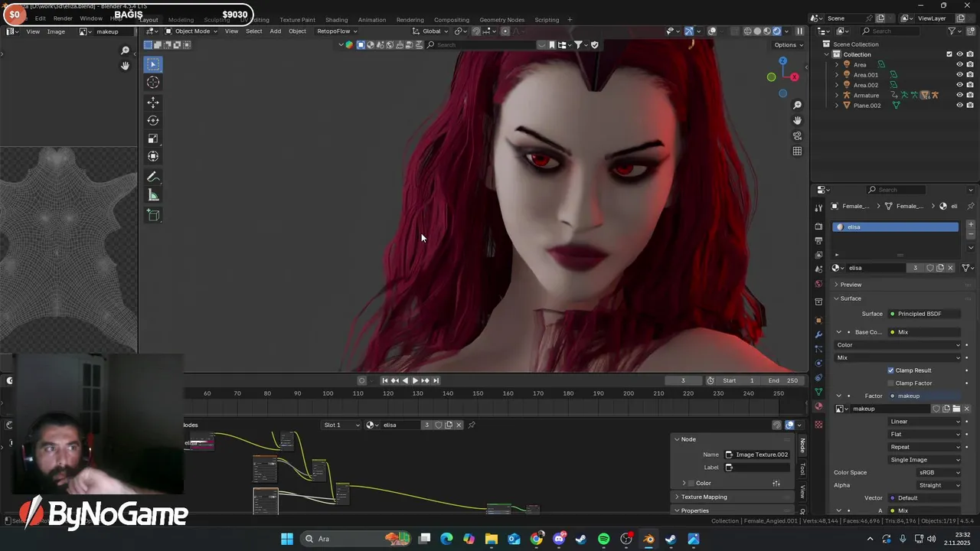
Task: Hide Plane.002 in viewport
Action: [x=959, y=105]
